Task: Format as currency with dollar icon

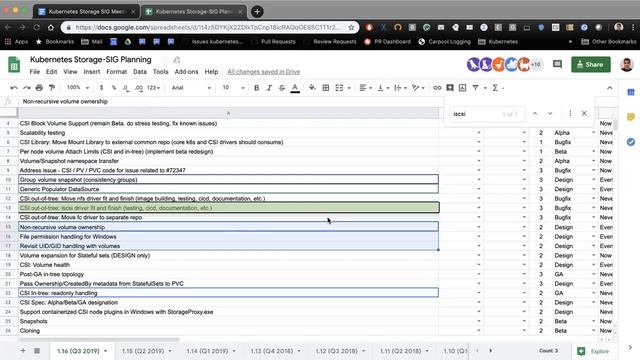Action: [x=101, y=88]
